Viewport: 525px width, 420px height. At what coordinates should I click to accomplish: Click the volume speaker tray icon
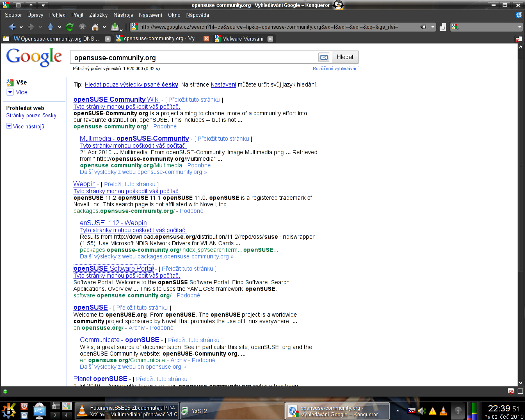(x=422, y=411)
